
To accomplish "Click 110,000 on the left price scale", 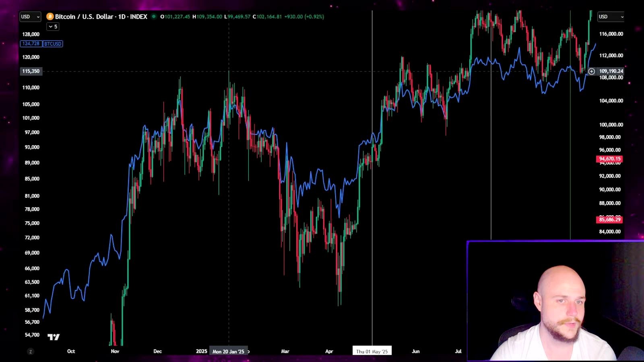I will pyautogui.click(x=31, y=87).
